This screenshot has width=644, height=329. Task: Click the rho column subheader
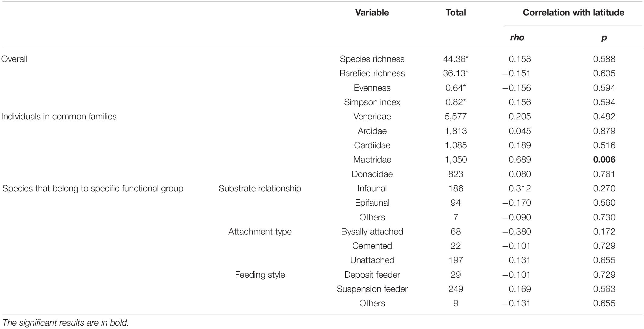click(x=517, y=37)
